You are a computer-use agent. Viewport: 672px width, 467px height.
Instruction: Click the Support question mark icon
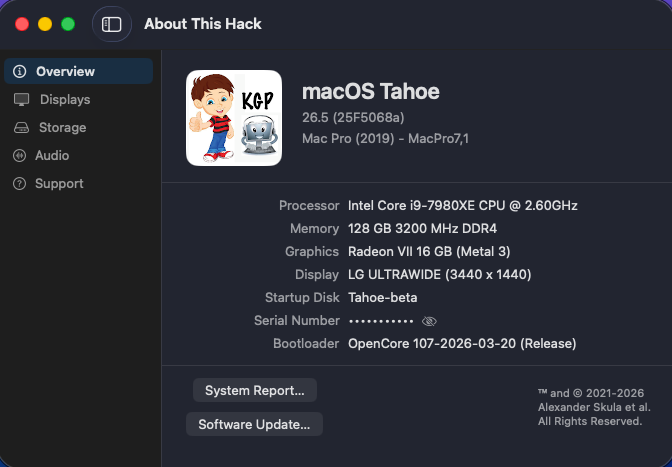20,183
